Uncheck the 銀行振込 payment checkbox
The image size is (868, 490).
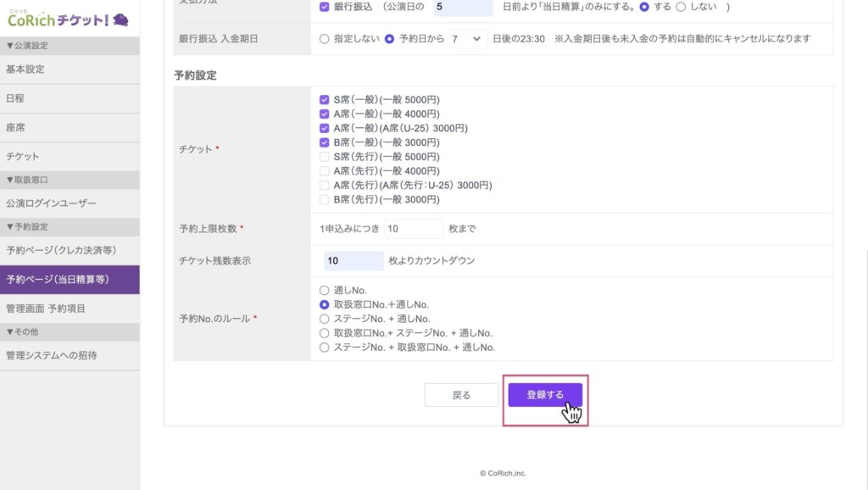(x=324, y=8)
